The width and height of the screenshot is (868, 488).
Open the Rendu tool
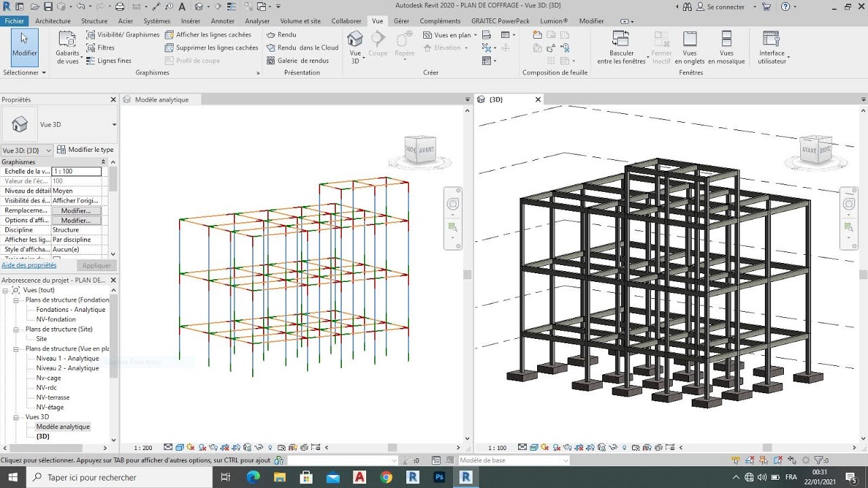(x=281, y=35)
